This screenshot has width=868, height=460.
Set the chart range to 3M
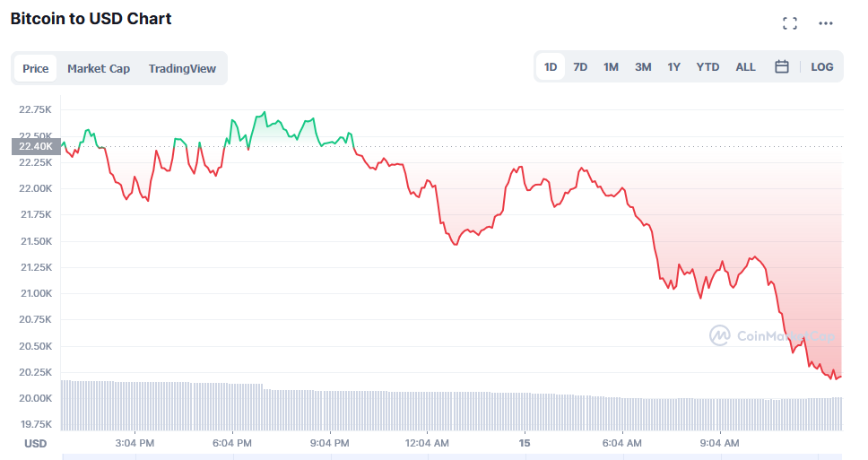(643, 66)
